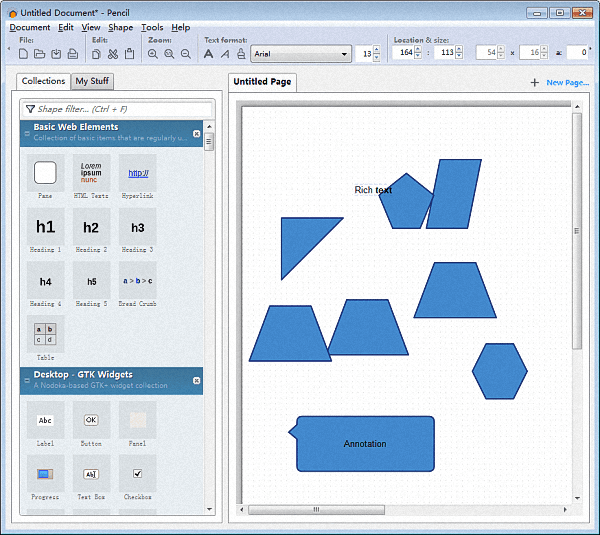
Task: Select the Untitled Page tab
Action: pos(262,82)
